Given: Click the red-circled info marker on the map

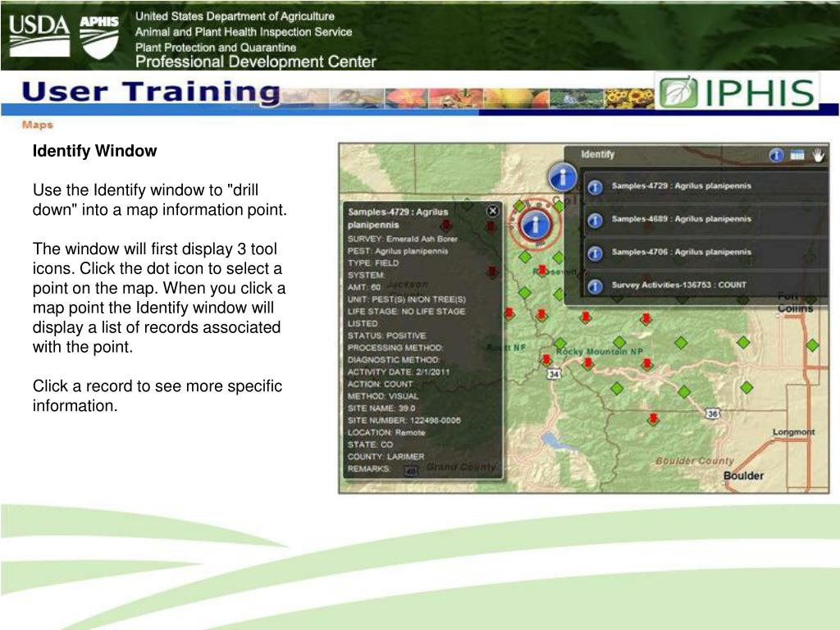Looking at the screenshot, I should [x=534, y=225].
